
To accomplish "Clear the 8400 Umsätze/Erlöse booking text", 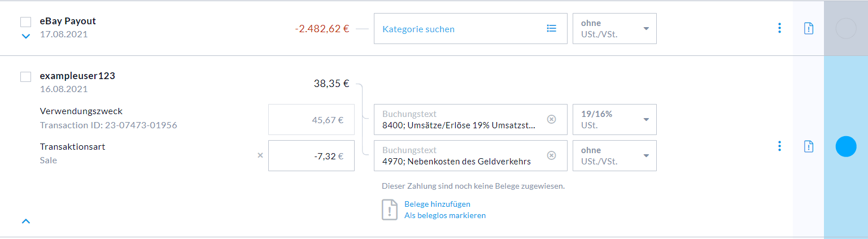I will click(552, 119).
